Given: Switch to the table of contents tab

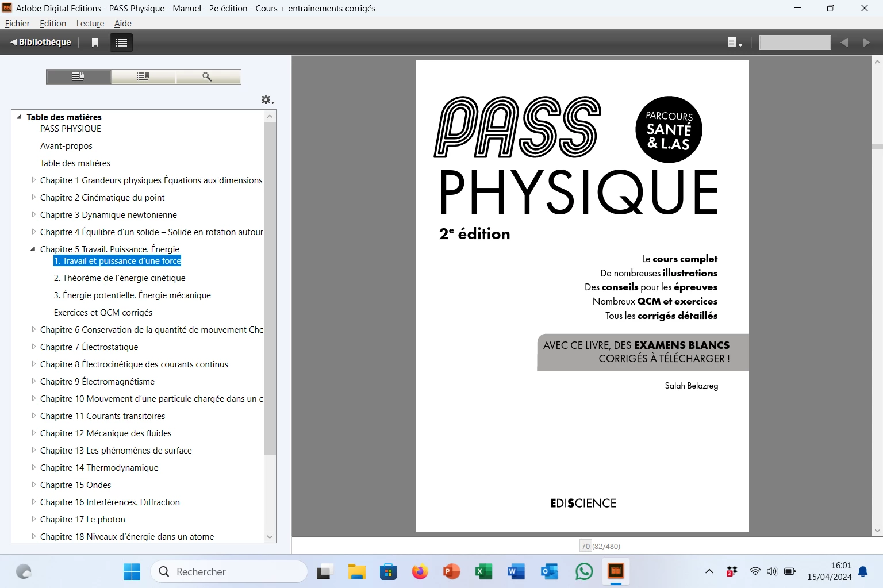Looking at the screenshot, I should tap(78, 76).
